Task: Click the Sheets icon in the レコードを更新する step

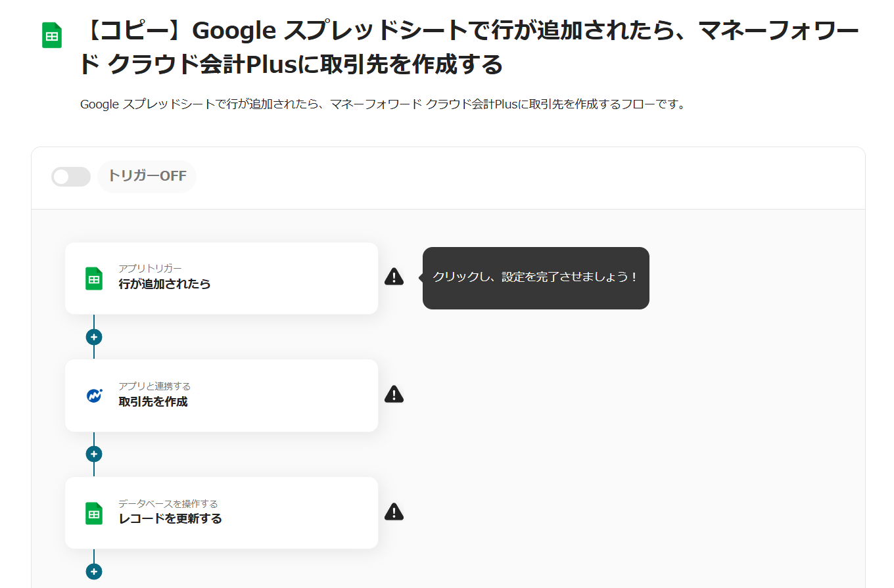Action: 94,513
